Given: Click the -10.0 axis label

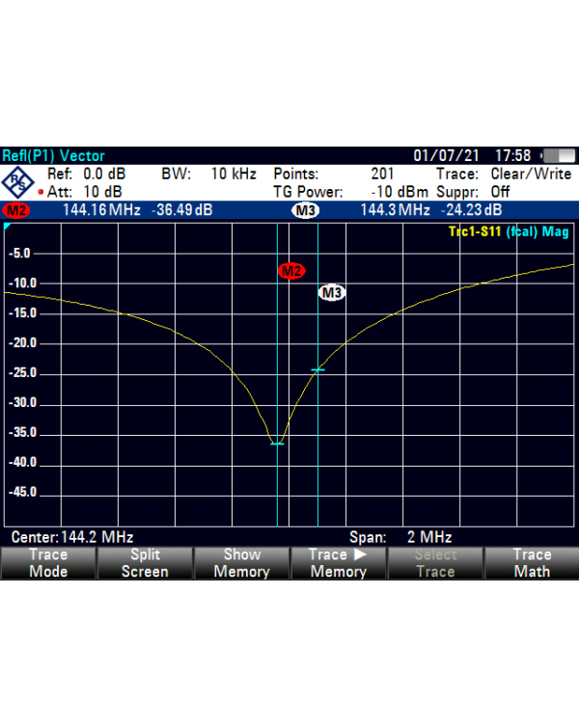Looking at the screenshot, I should (22, 283).
